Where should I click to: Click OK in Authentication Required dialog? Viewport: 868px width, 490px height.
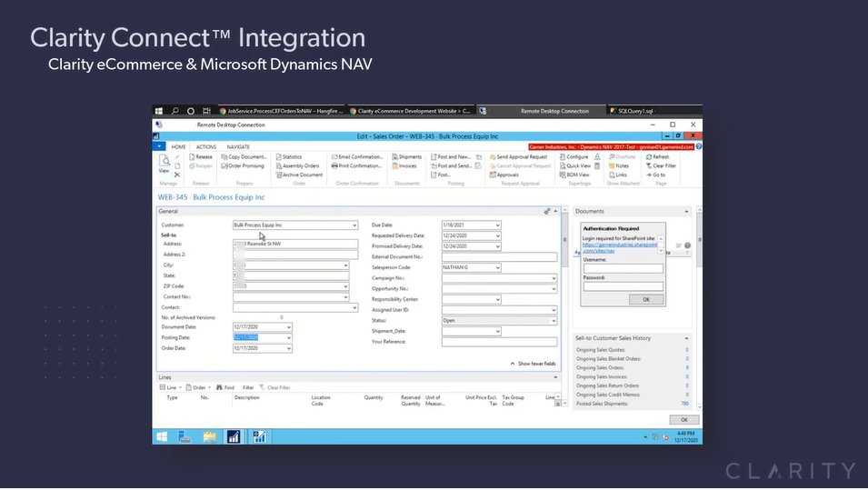(645, 299)
